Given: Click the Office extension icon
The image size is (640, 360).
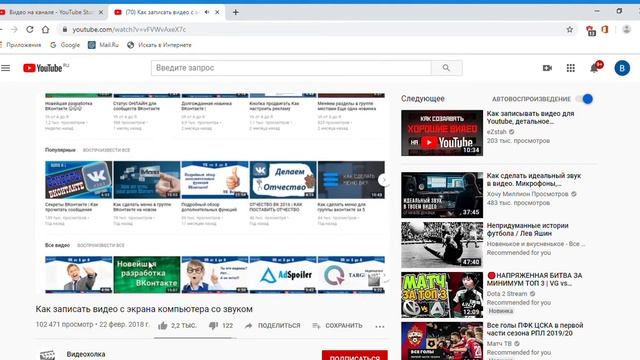Looking at the screenshot, I should pyautogui.click(x=605, y=29).
